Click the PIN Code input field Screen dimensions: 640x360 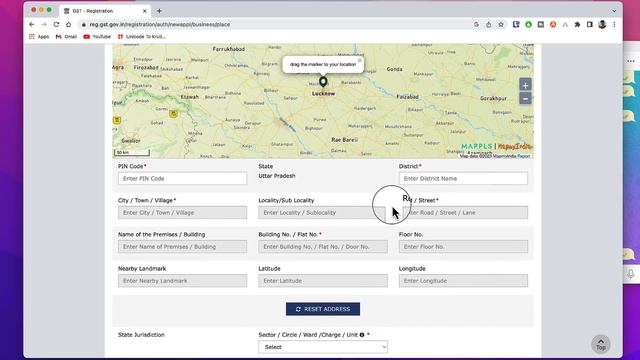pos(182,178)
